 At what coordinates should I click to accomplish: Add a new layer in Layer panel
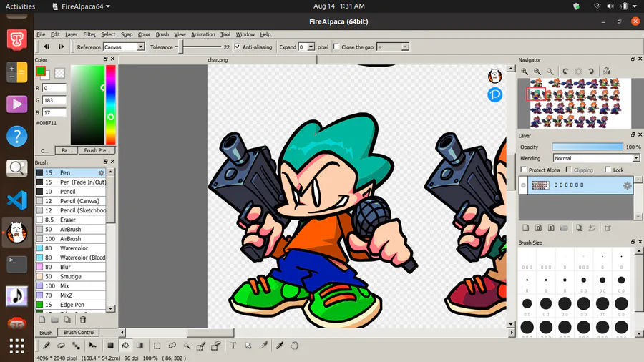[526, 228]
